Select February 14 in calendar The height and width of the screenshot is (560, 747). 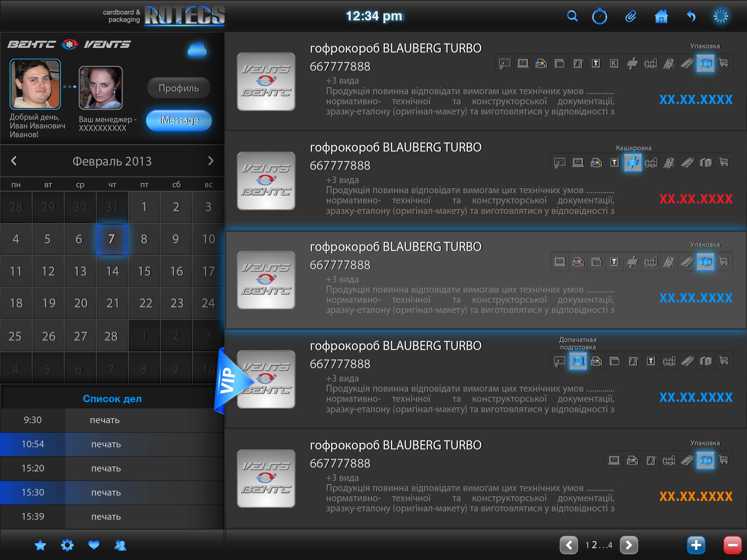click(112, 271)
